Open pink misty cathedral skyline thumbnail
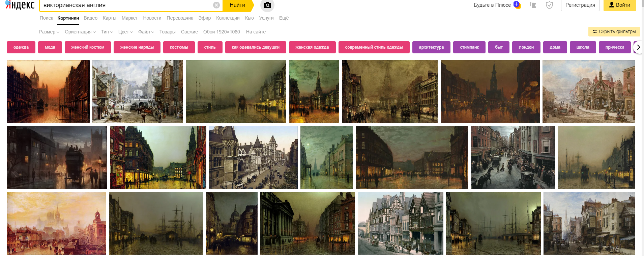 56,223
